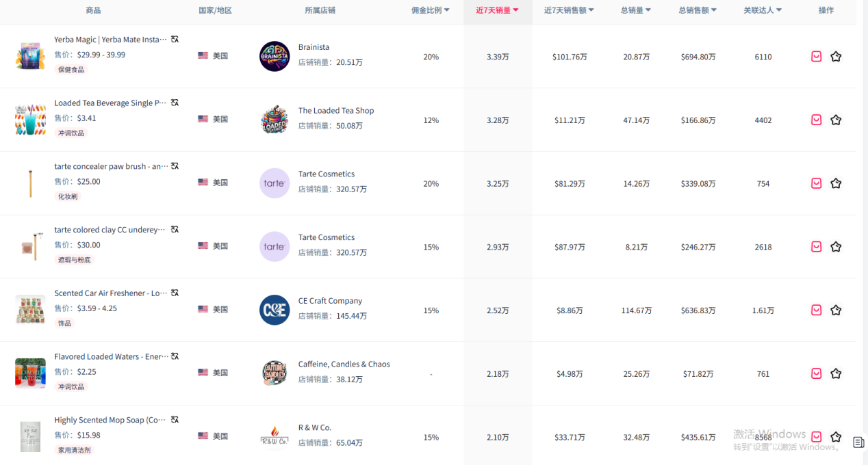Click the translate icon beside Yerba Magic title

click(175, 39)
